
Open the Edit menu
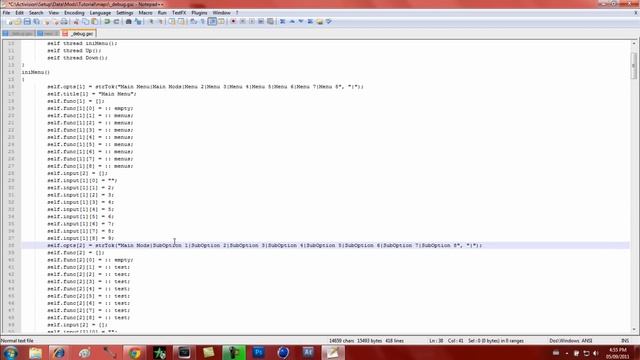pos(20,13)
